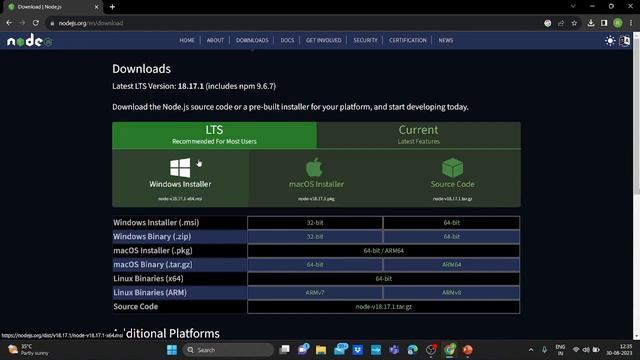Bookmark this page with the star icon
This screenshot has width=640, height=360.
point(574,23)
